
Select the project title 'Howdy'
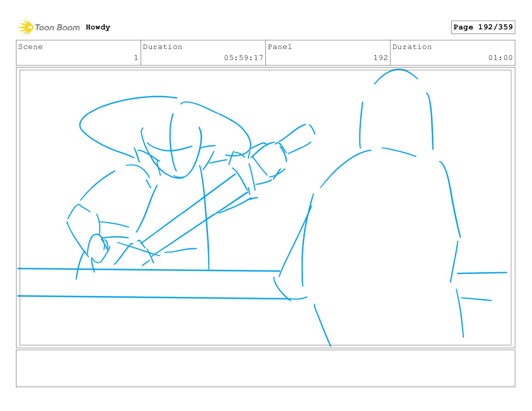(98, 27)
